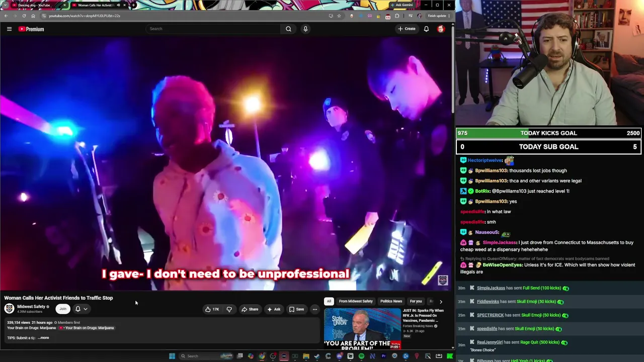Click BotRix username in chat

pyautogui.click(x=482, y=191)
